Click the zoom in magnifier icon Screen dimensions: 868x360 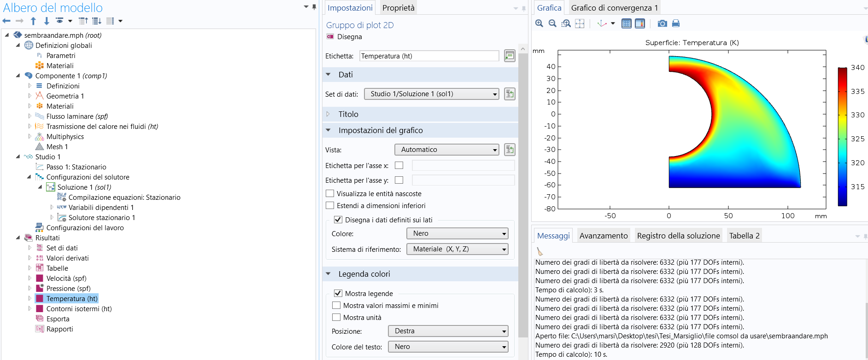539,23
